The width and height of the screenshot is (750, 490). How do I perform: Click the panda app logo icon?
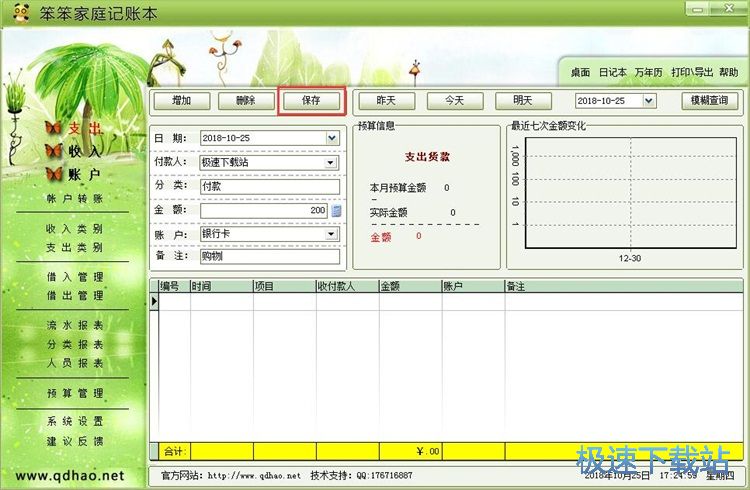coord(20,13)
